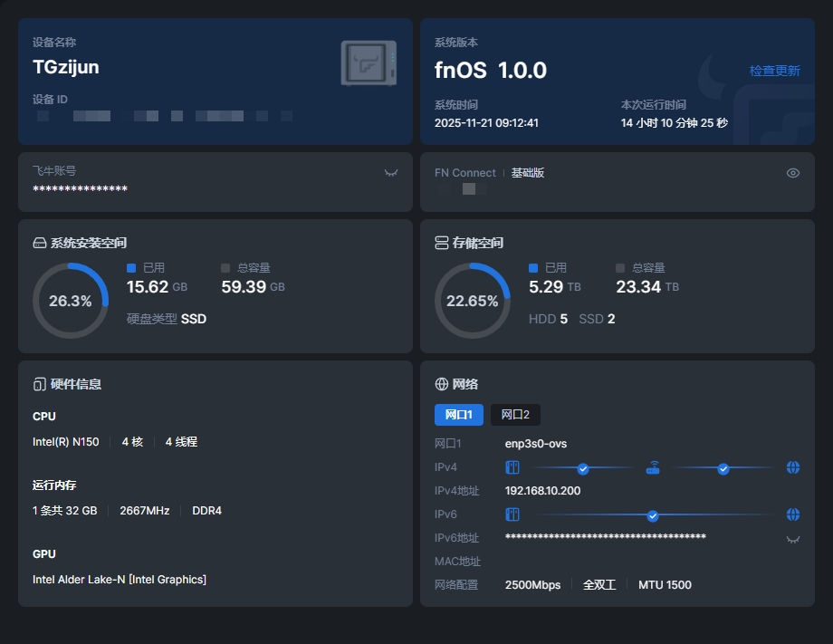The image size is (833, 644).
Task: Show the masked IPv6 address
Action: (x=793, y=539)
